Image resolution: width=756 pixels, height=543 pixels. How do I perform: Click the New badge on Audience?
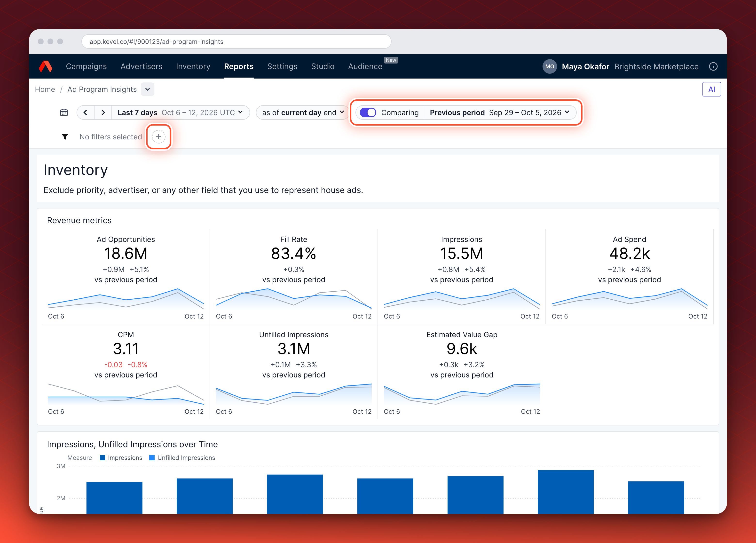[391, 60]
